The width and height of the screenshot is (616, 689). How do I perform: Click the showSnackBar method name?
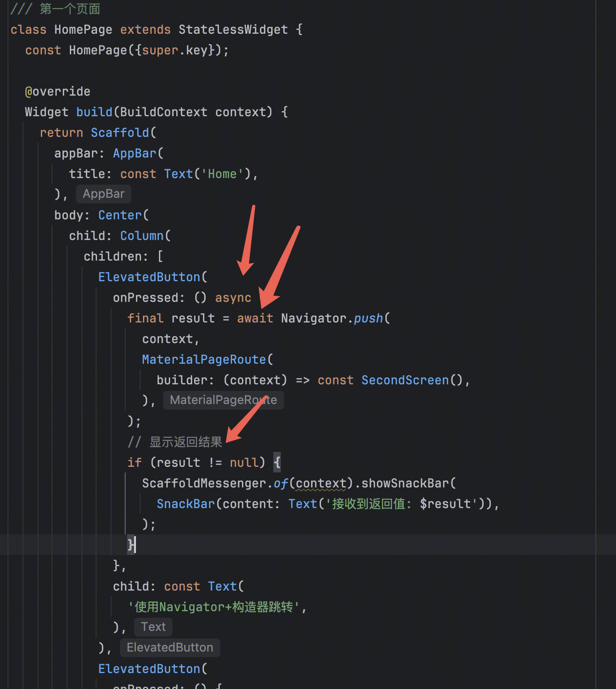click(405, 483)
